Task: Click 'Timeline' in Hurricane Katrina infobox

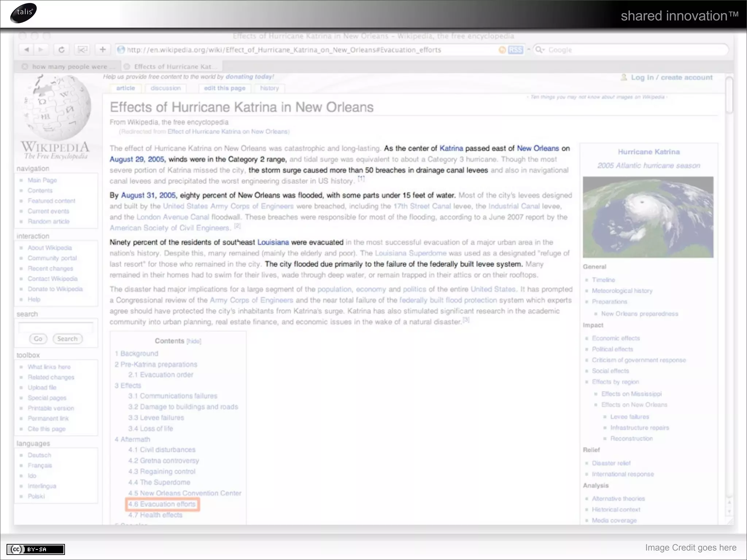Action: [603, 280]
